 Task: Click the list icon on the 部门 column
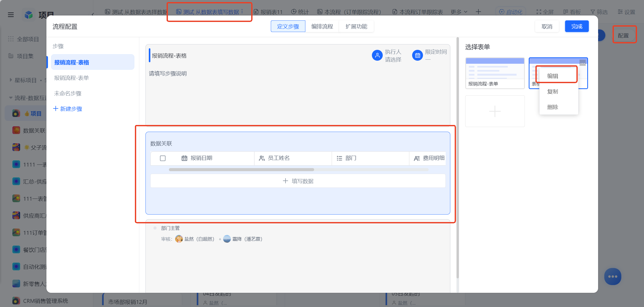339,158
